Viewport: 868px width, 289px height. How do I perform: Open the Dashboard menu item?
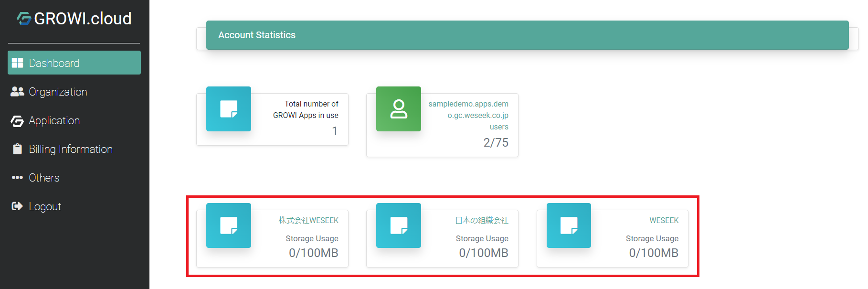54,63
